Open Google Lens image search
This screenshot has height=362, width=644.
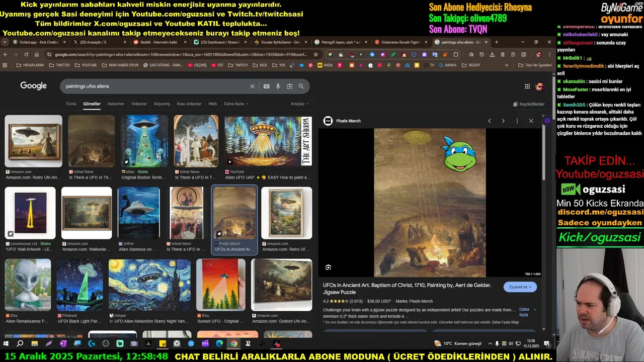[289, 86]
